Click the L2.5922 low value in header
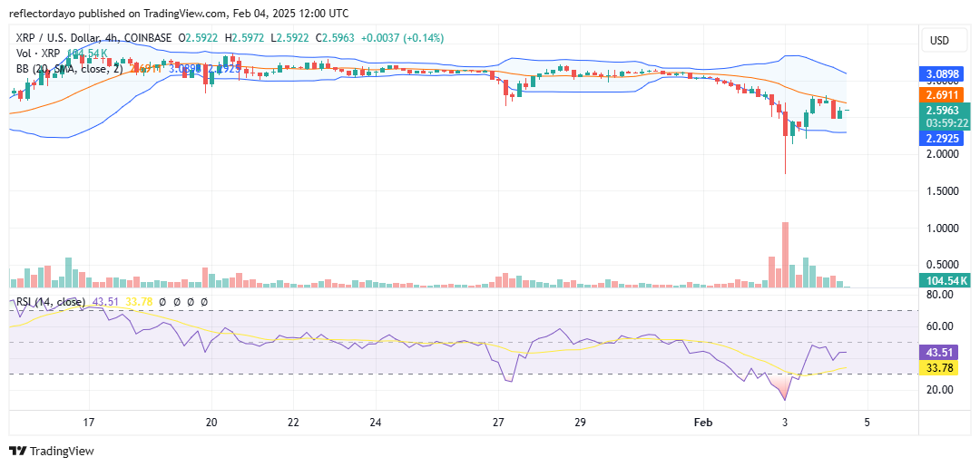980x467 pixels. point(290,38)
